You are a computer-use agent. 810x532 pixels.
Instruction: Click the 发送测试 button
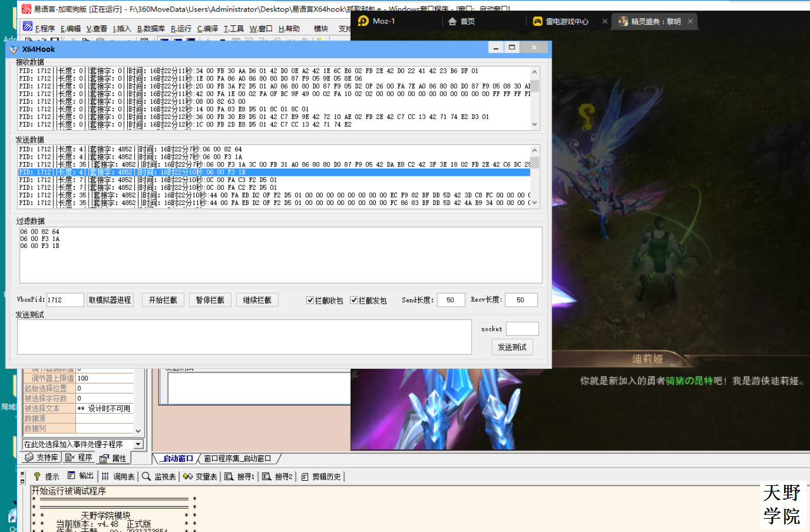click(512, 347)
